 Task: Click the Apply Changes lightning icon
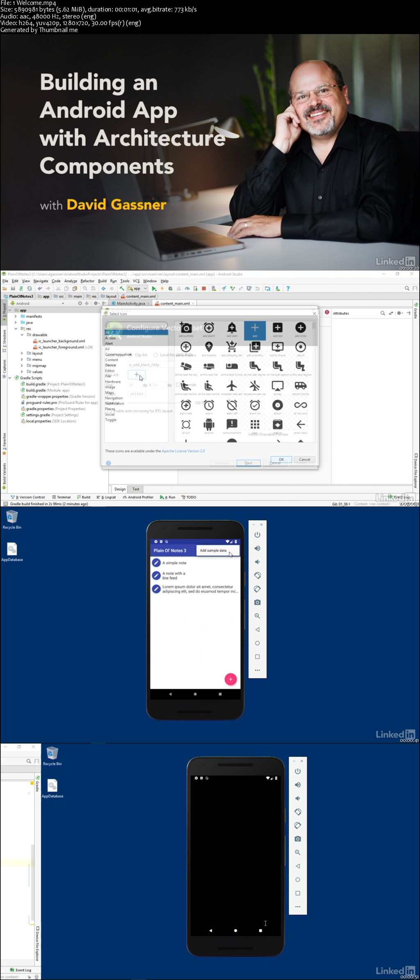click(x=162, y=289)
